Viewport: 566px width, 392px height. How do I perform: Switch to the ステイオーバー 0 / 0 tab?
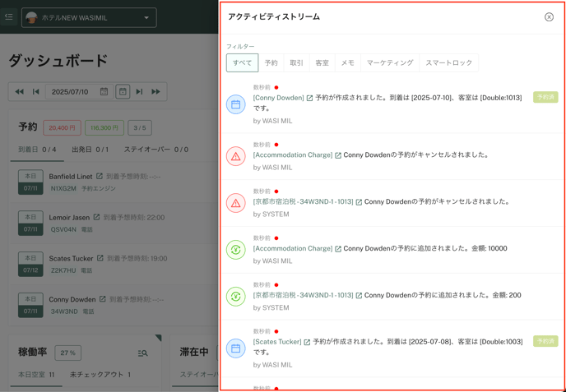pyautogui.click(x=156, y=150)
